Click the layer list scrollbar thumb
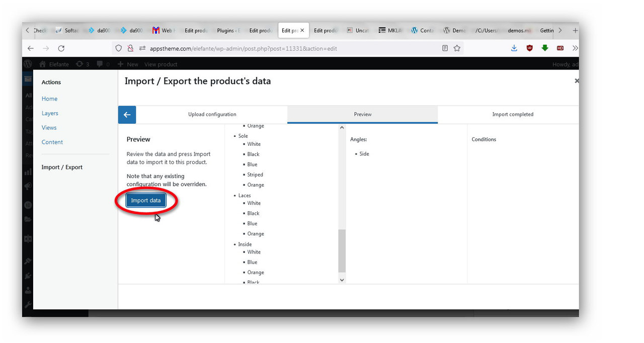Viewport: 644px width, 343px height. (x=342, y=250)
